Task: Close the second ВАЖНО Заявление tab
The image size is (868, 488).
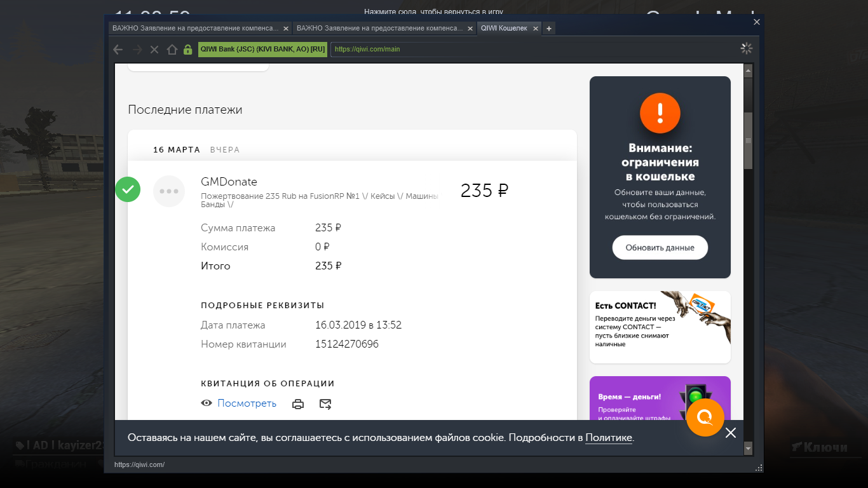Action: [x=470, y=29]
